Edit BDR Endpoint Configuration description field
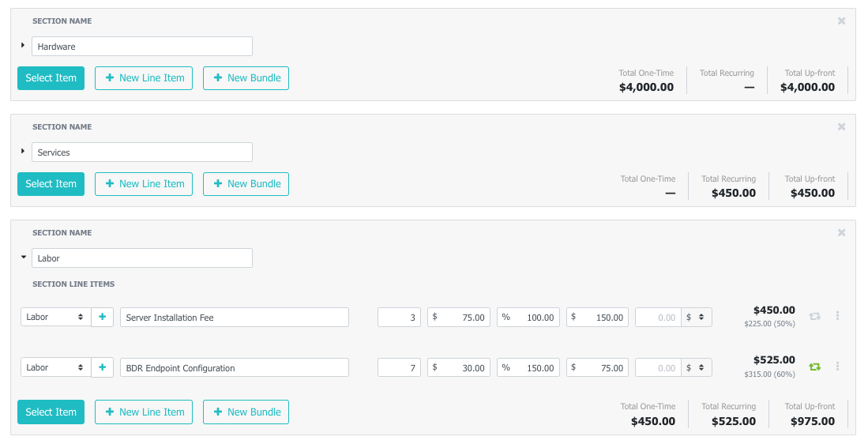This screenshot has height=444, width=868. (x=235, y=367)
